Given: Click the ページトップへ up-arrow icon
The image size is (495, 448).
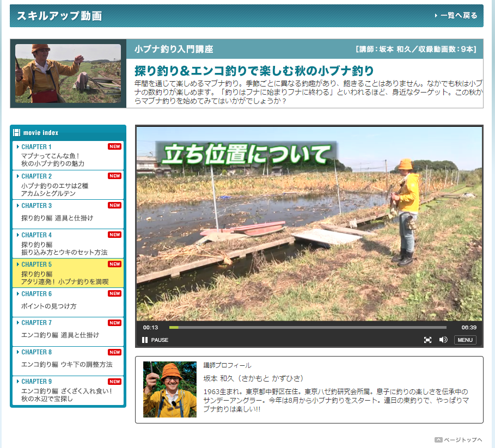Looking at the screenshot, I should point(438,440).
